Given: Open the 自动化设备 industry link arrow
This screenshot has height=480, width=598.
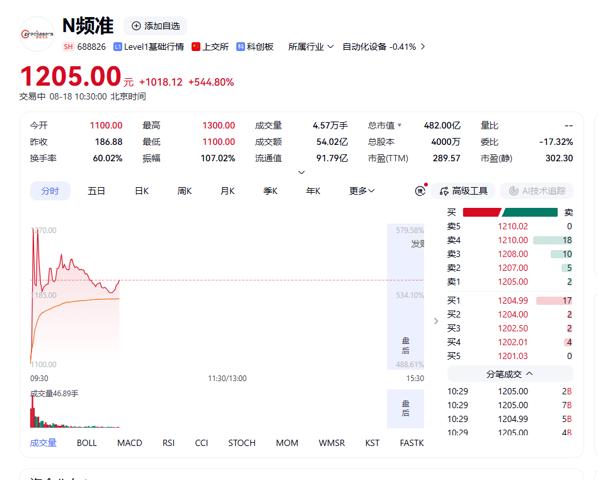Looking at the screenshot, I should coord(423,47).
